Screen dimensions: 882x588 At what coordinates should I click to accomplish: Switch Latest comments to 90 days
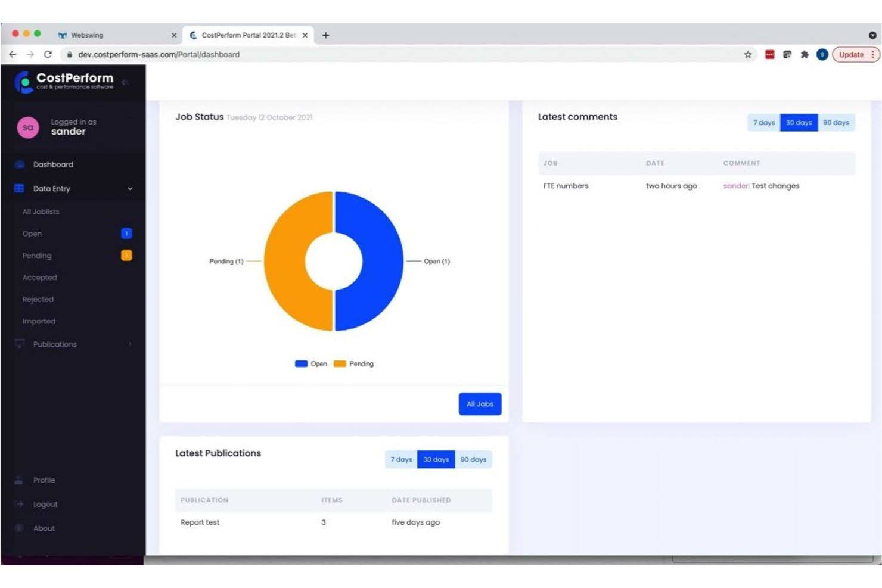point(836,123)
